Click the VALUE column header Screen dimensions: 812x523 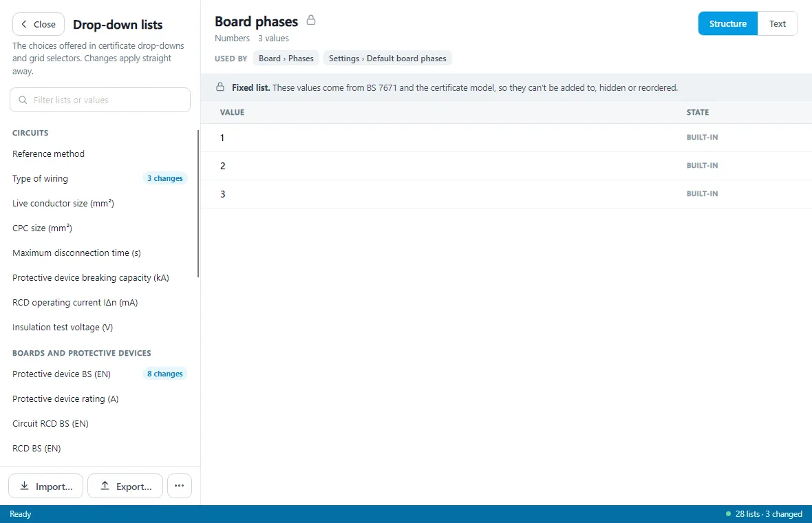232,112
